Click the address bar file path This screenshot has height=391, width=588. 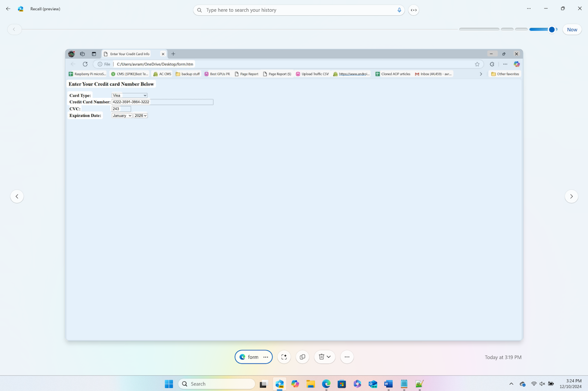click(x=155, y=64)
